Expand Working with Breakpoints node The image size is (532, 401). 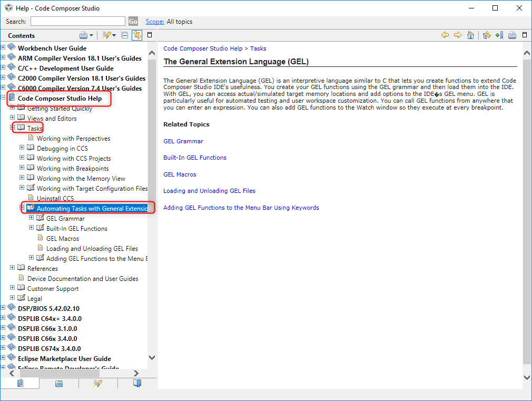22,167
